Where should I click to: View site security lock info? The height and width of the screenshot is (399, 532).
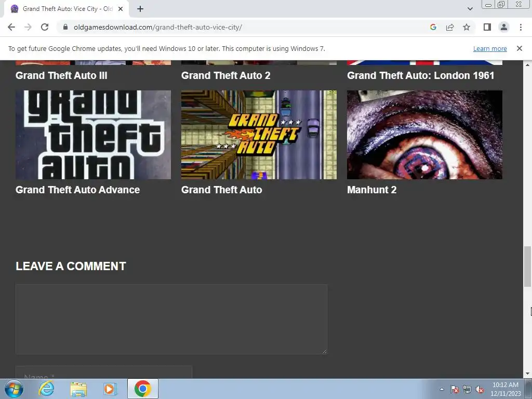coord(65,27)
